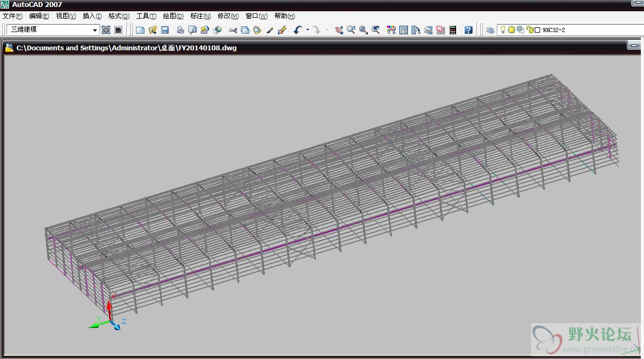Viewport: 644px width, 359px height.
Task: Open the 三維建模 workspace dropdown
Action: point(53,30)
